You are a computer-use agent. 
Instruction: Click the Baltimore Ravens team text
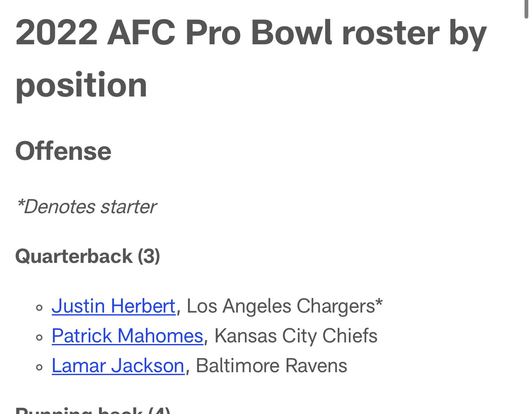pyautogui.click(x=271, y=366)
